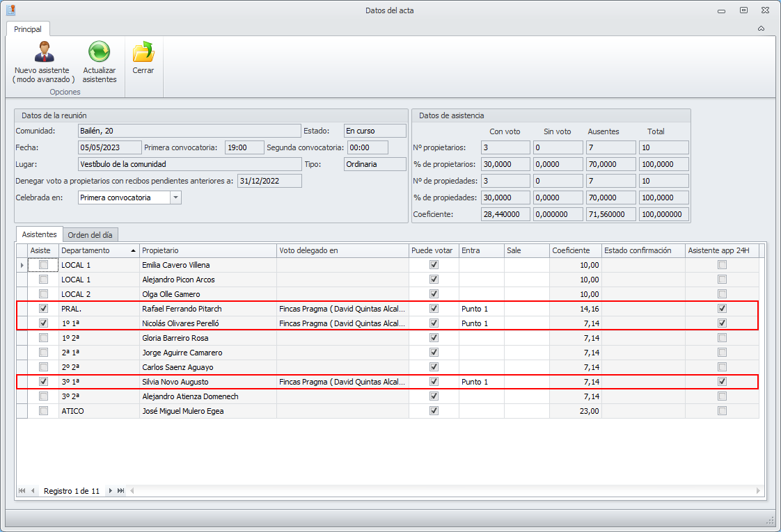Click the horizontal scrollbar at grid bottom
The height and width of the screenshot is (532, 781).
pos(445,491)
